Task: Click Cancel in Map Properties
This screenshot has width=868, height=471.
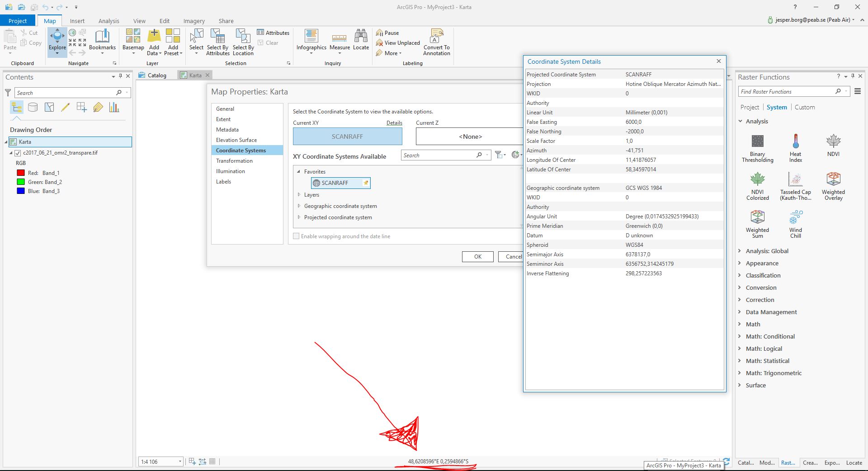Action: click(x=511, y=257)
